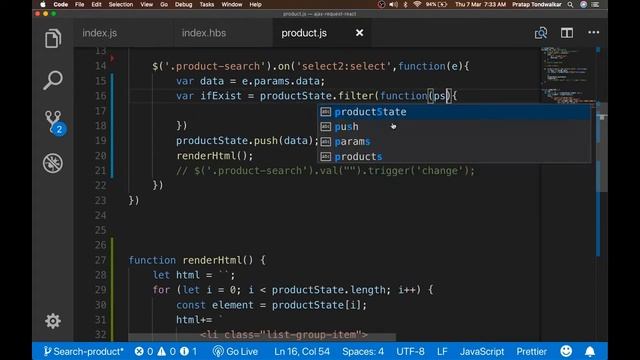Open the Tasks menu
Viewport: 640px width, 360px height.
(207, 4)
